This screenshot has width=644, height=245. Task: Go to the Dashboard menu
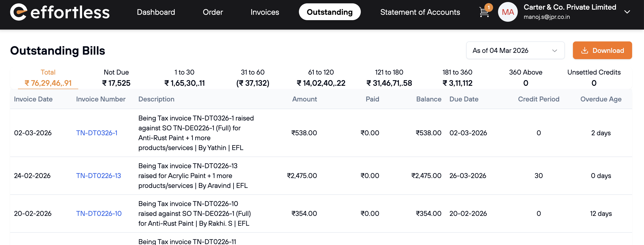[156, 12]
